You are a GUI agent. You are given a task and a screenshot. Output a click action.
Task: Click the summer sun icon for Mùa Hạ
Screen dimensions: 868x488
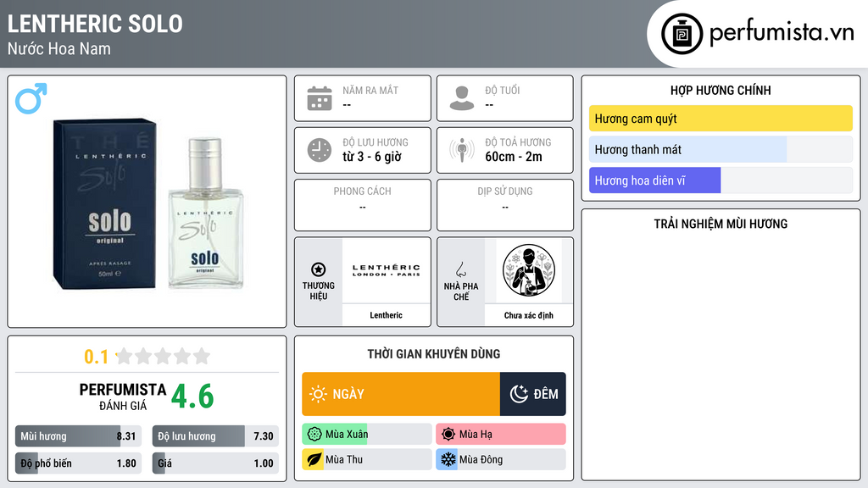tap(448, 435)
